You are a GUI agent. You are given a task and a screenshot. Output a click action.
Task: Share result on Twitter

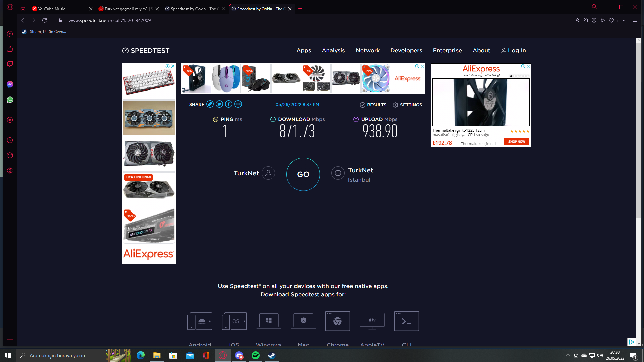click(x=219, y=104)
